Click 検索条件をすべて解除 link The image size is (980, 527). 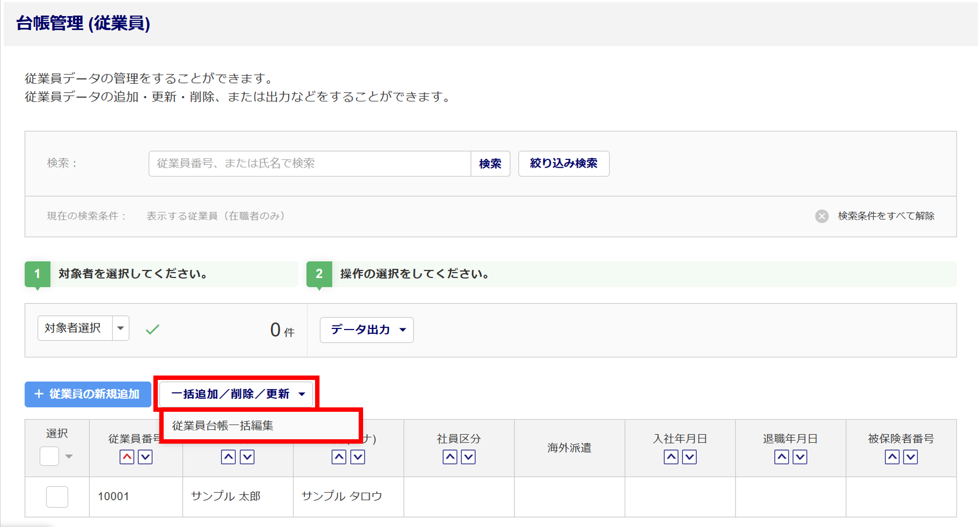(x=886, y=216)
